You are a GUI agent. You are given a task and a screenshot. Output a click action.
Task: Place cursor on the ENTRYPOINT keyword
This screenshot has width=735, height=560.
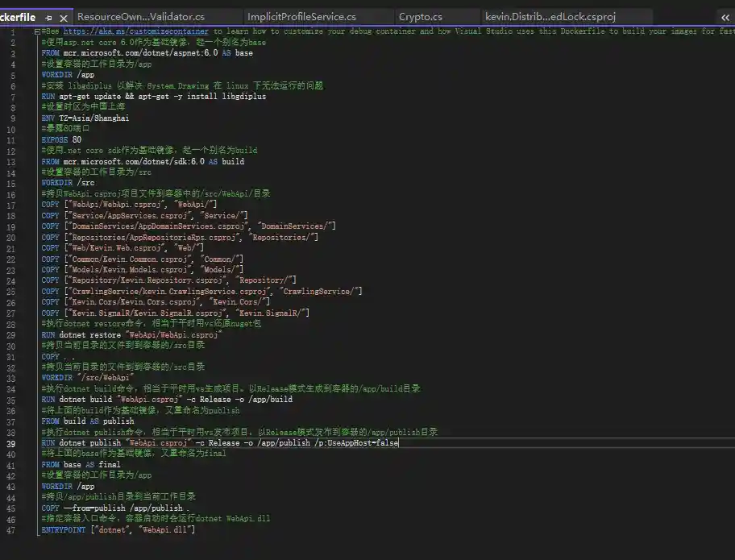click(63, 530)
